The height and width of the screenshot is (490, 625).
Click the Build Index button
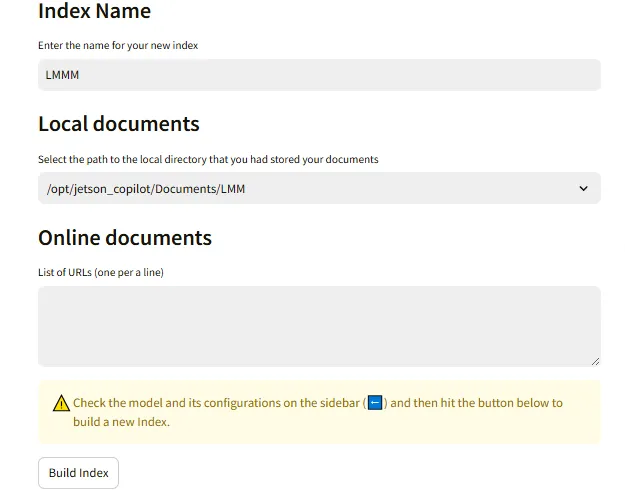(x=78, y=473)
